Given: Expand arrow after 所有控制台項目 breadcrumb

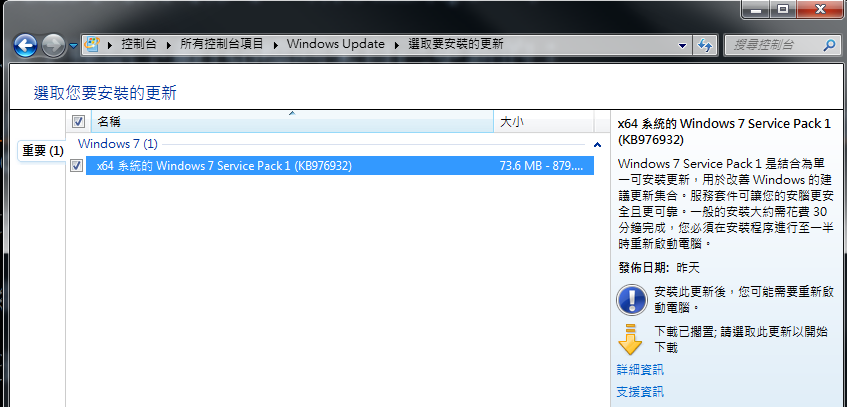Looking at the screenshot, I should 275,45.
